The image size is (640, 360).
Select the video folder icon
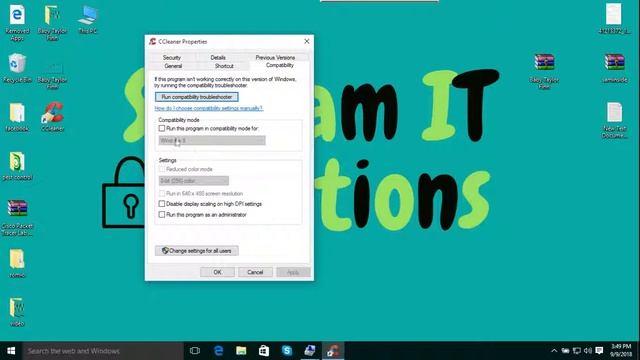(17, 312)
